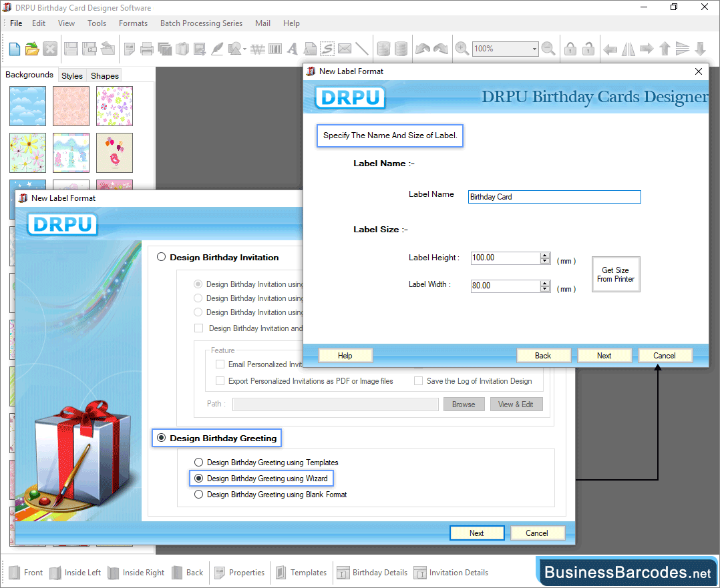This screenshot has height=588, width=720.
Task: Select the shapes tool icon
Action: (234, 49)
